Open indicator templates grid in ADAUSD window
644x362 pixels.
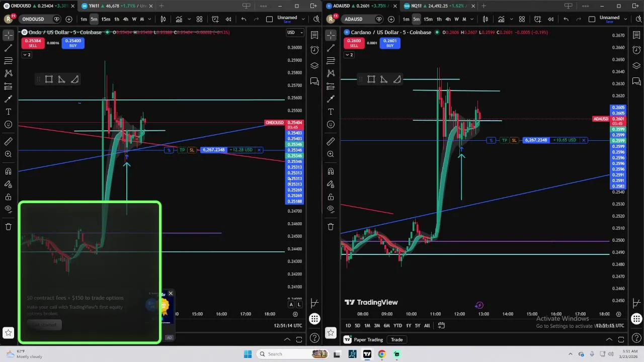point(522,19)
